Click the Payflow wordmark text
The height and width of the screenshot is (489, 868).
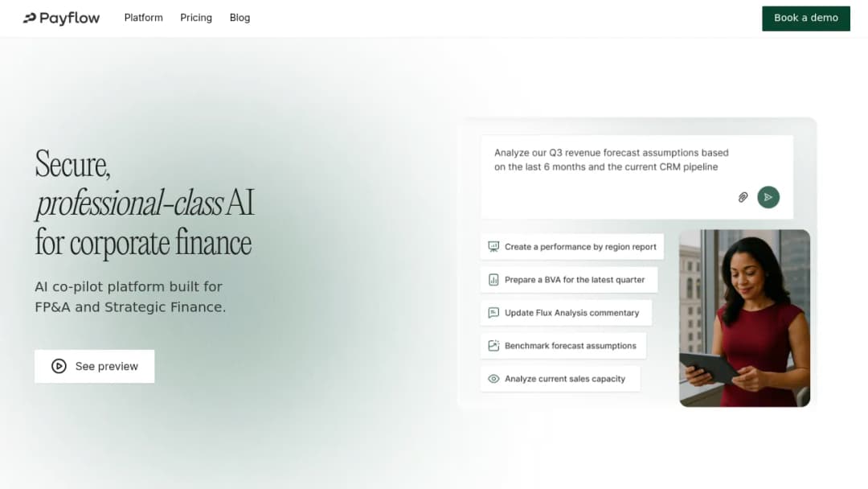click(69, 18)
